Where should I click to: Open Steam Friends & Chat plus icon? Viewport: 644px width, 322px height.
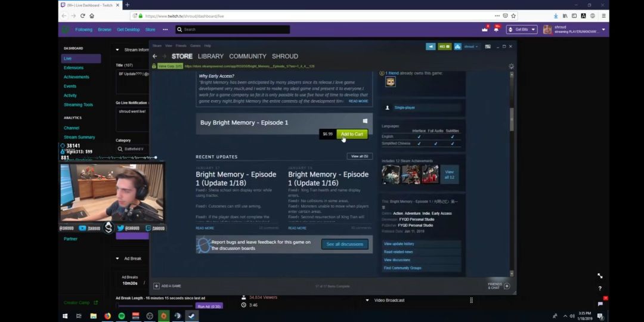tap(507, 286)
